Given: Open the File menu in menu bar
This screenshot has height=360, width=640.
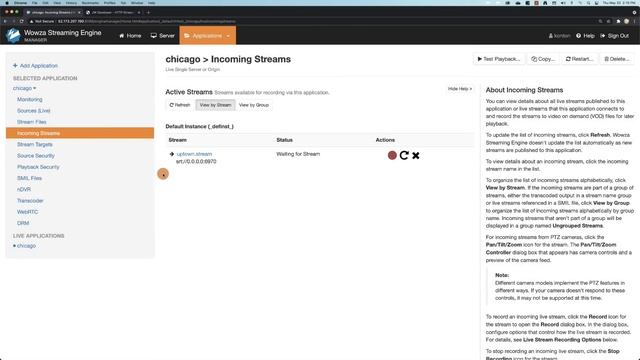Looking at the screenshot, I should [x=35, y=3].
